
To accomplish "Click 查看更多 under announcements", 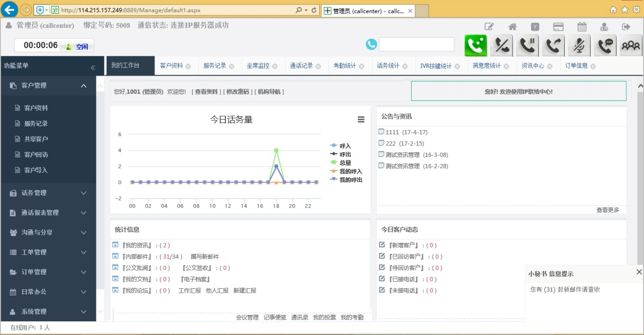I will (x=607, y=210).
